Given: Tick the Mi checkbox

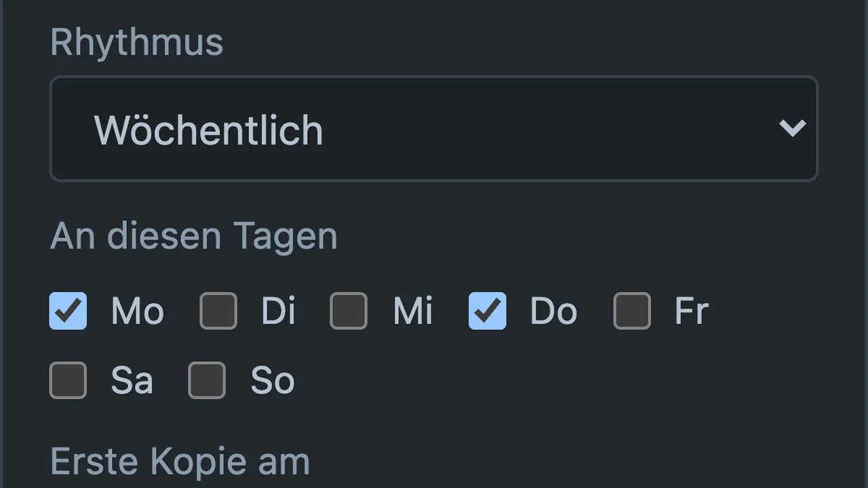Looking at the screenshot, I should click(349, 311).
